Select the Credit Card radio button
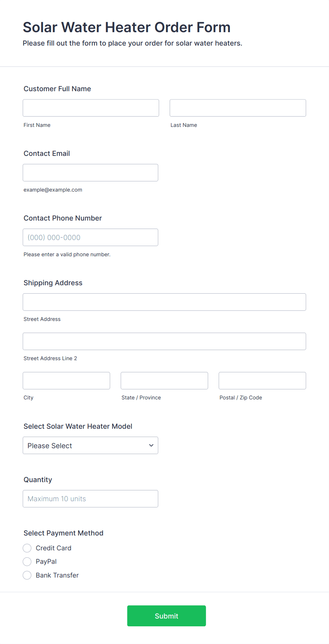The image size is (329, 644). pos(27,548)
